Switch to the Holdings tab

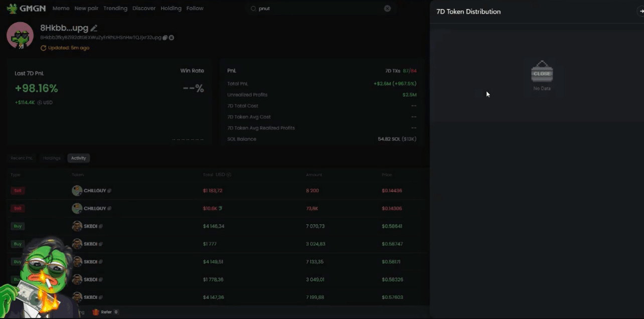coord(52,158)
